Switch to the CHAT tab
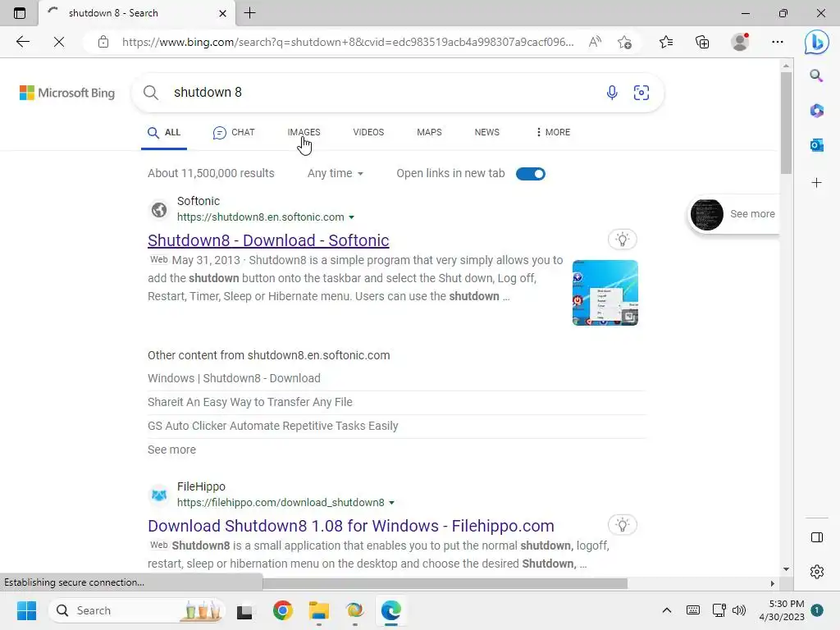 pyautogui.click(x=234, y=132)
